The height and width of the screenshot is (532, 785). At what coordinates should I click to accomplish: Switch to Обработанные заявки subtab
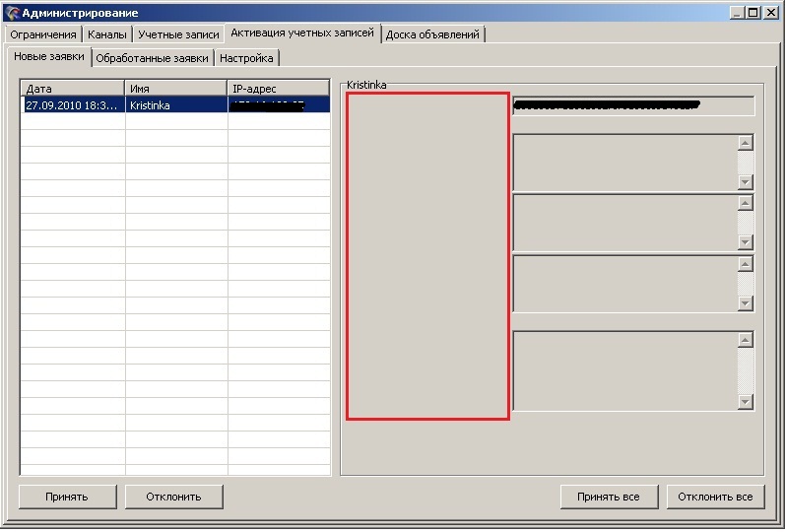point(152,58)
